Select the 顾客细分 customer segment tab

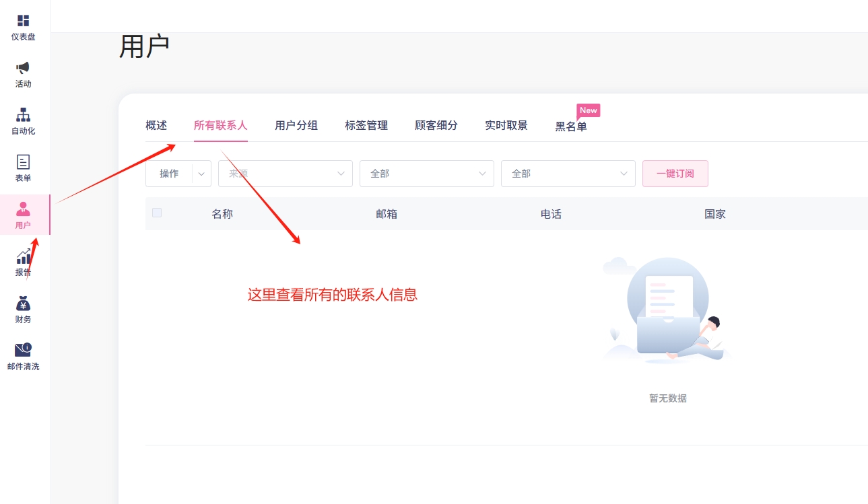(436, 125)
